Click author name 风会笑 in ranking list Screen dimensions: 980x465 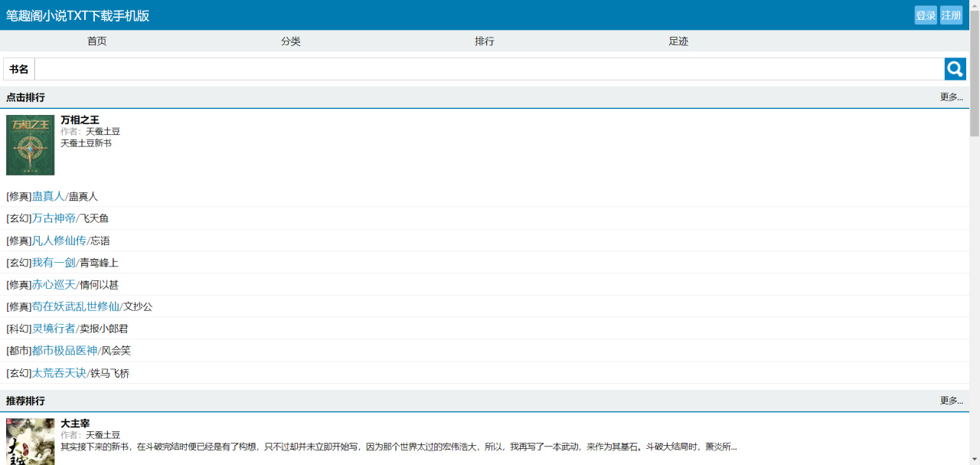pos(116,351)
